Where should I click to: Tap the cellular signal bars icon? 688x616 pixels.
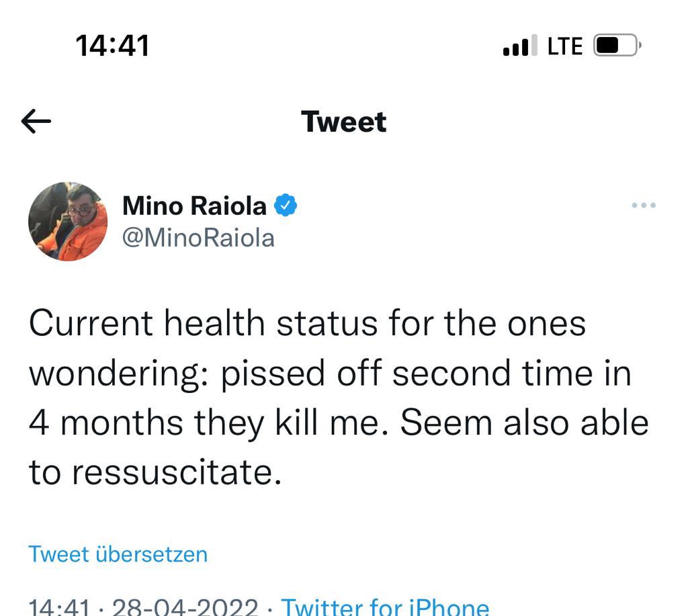[520, 46]
